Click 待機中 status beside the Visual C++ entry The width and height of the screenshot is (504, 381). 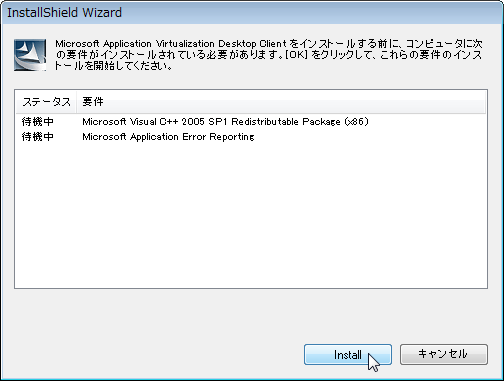pos(38,122)
